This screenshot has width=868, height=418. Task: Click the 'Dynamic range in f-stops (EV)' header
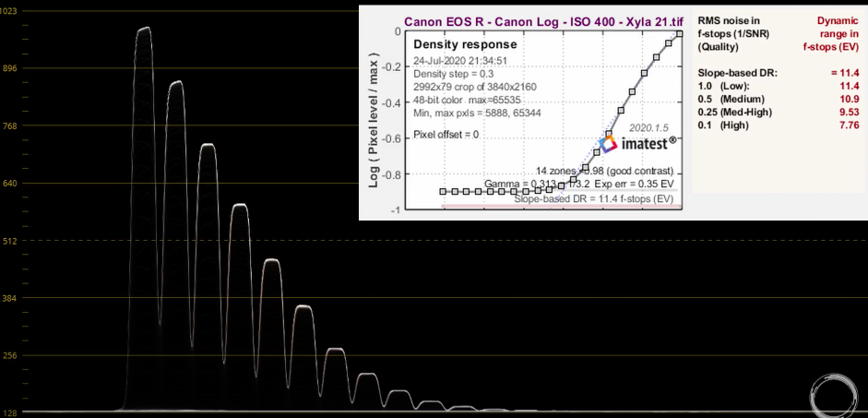831,34
